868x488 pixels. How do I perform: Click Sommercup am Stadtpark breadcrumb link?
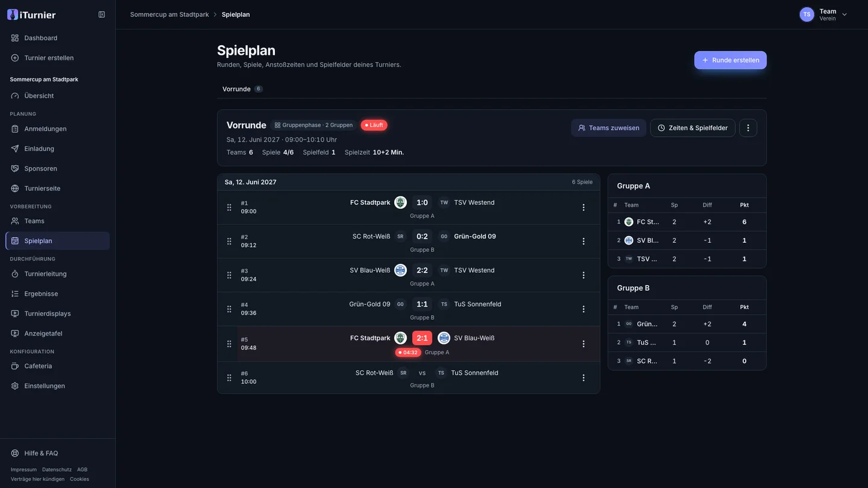coord(169,14)
